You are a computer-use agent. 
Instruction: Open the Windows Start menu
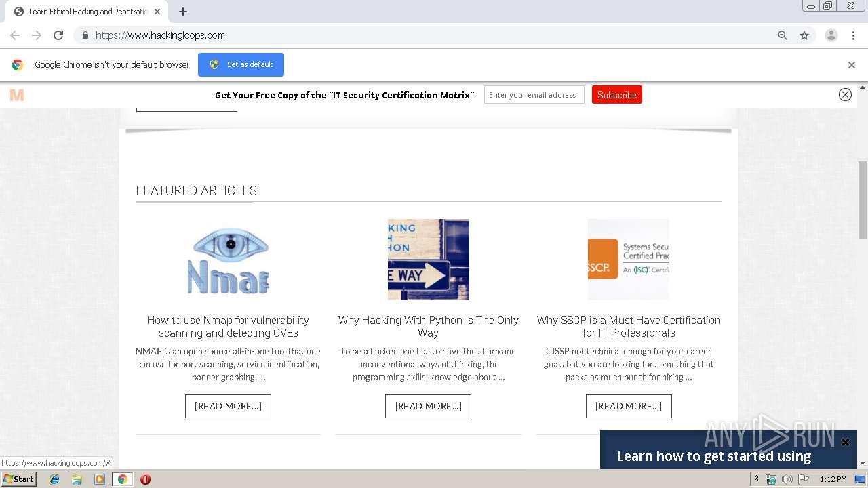[x=19, y=479]
